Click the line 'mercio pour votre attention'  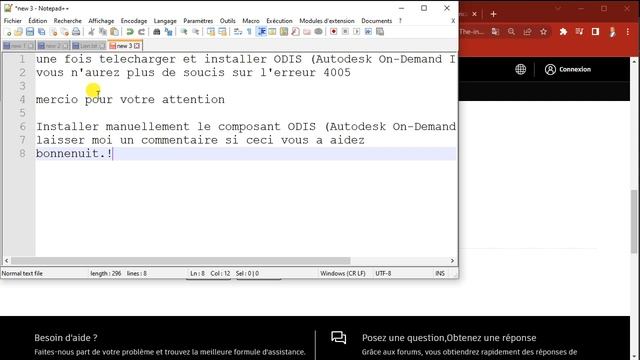pos(130,100)
